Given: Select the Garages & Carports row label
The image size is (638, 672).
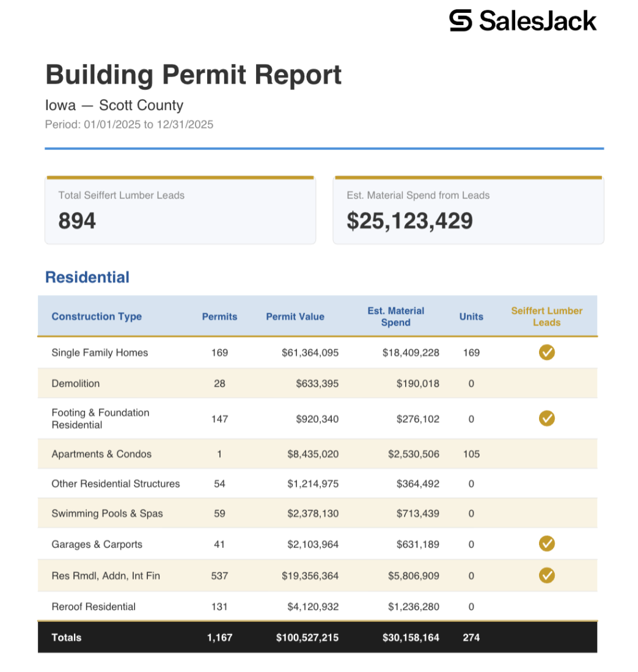Looking at the screenshot, I should (x=97, y=544).
